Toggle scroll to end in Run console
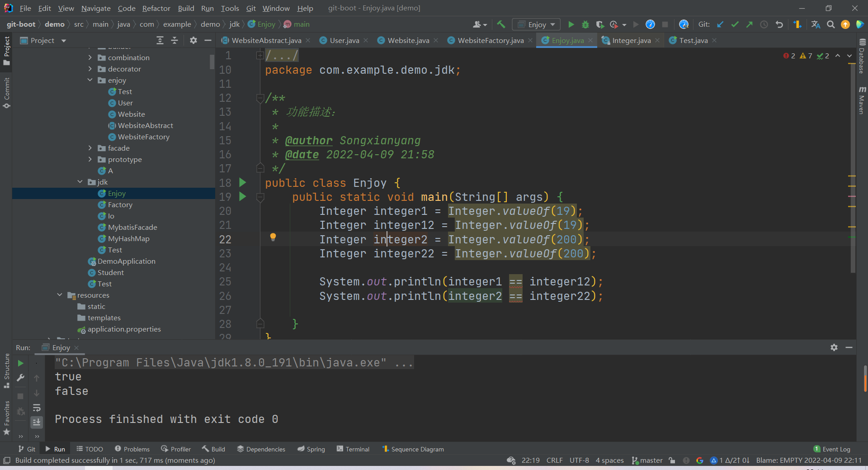Image resolution: width=868 pixels, height=470 pixels. point(37,422)
